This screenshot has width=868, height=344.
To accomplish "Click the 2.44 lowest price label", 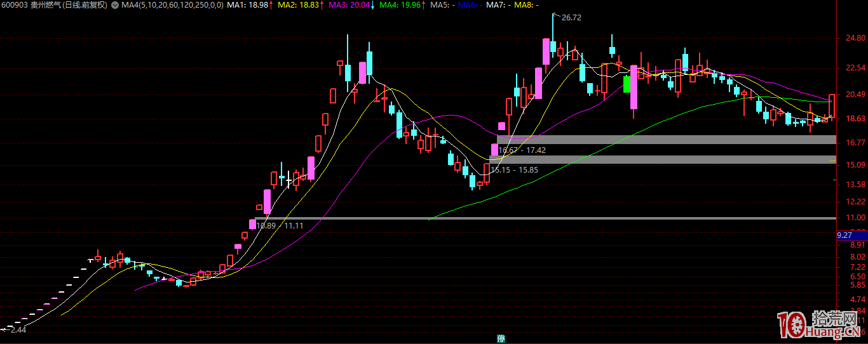I will pyautogui.click(x=18, y=330).
